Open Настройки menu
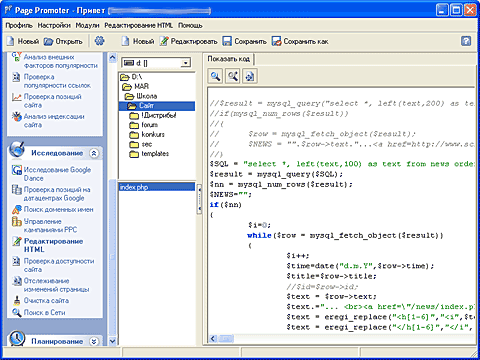This screenshot has width=480, height=360. 54,25
